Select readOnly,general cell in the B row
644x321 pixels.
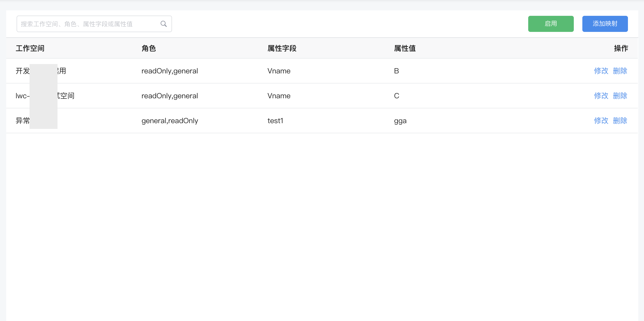pyautogui.click(x=170, y=71)
